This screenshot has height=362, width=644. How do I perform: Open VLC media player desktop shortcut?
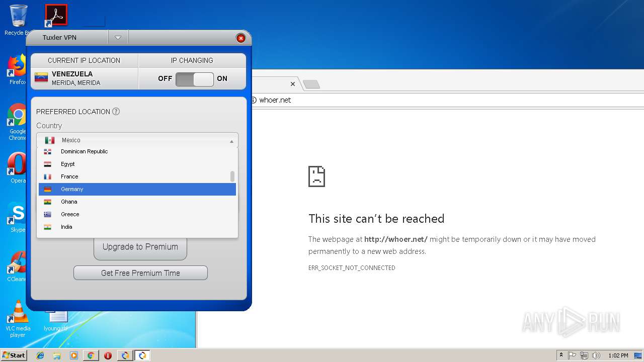(18, 319)
